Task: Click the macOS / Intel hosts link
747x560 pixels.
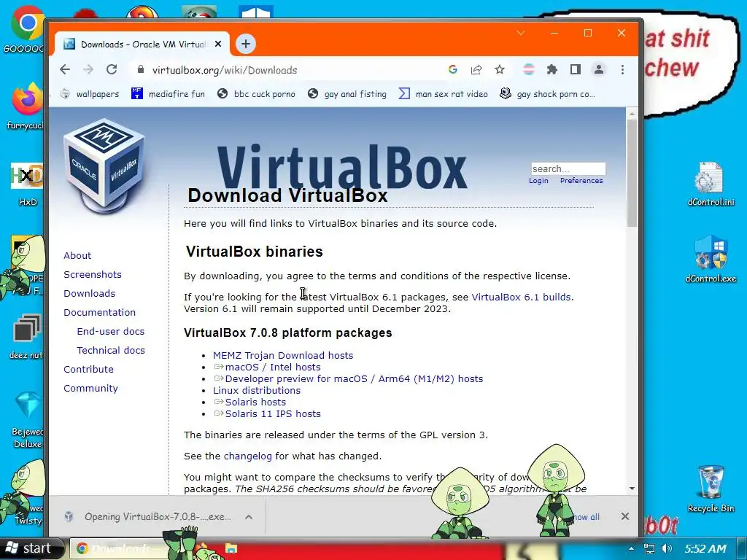Action: click(x=273, y=367)
